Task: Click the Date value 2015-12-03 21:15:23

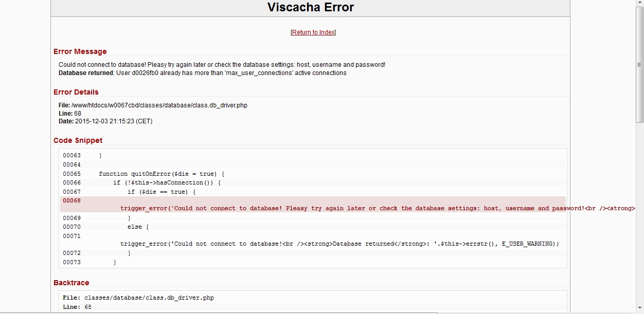Action: click(x=113, y=121)
